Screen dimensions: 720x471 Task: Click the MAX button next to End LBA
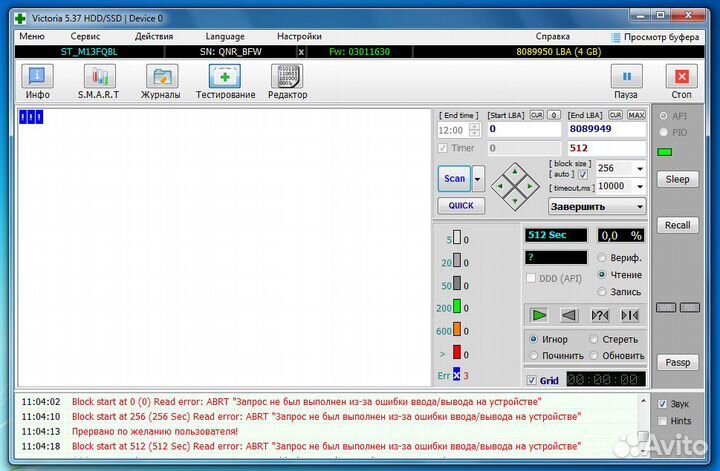(636, 115)
